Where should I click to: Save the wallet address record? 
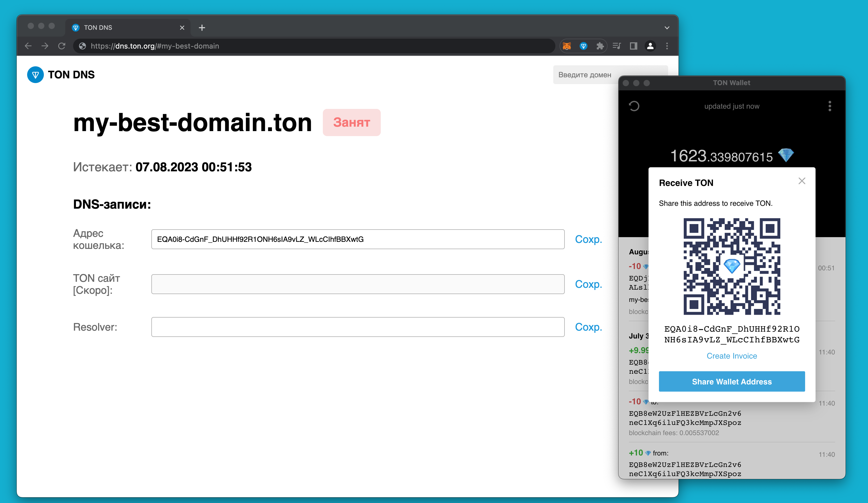click(x=588, y=239)
